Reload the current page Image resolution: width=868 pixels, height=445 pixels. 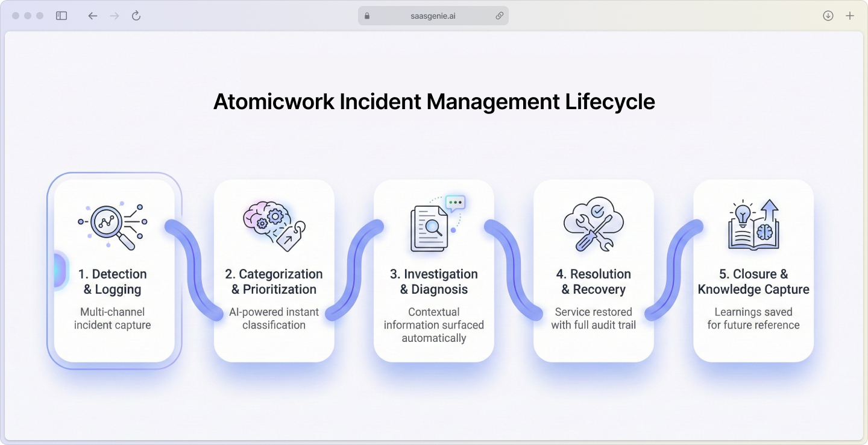(x=136, y=15)
